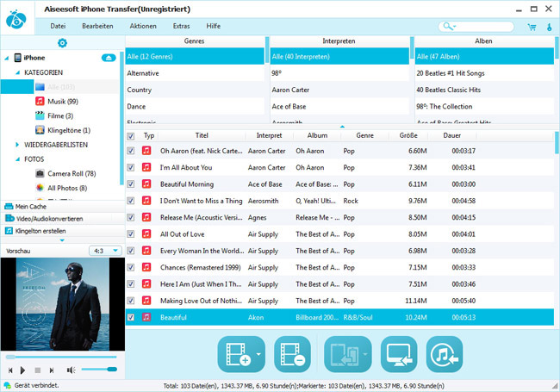The width and height of the screenshot is (560, 392).
Task: Open Add media dropdown arrow
Action: (x=258, y=354)
